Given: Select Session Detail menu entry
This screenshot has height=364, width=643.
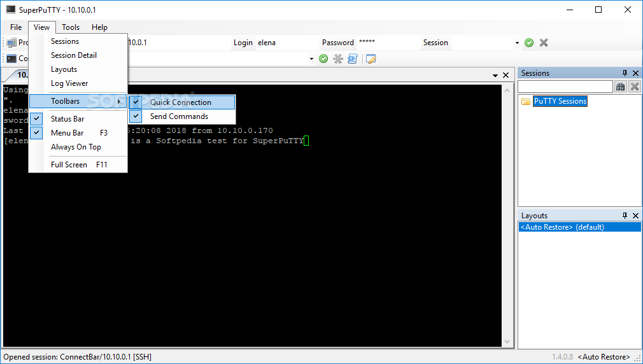Looking at the screenshot, I should 78,55.
